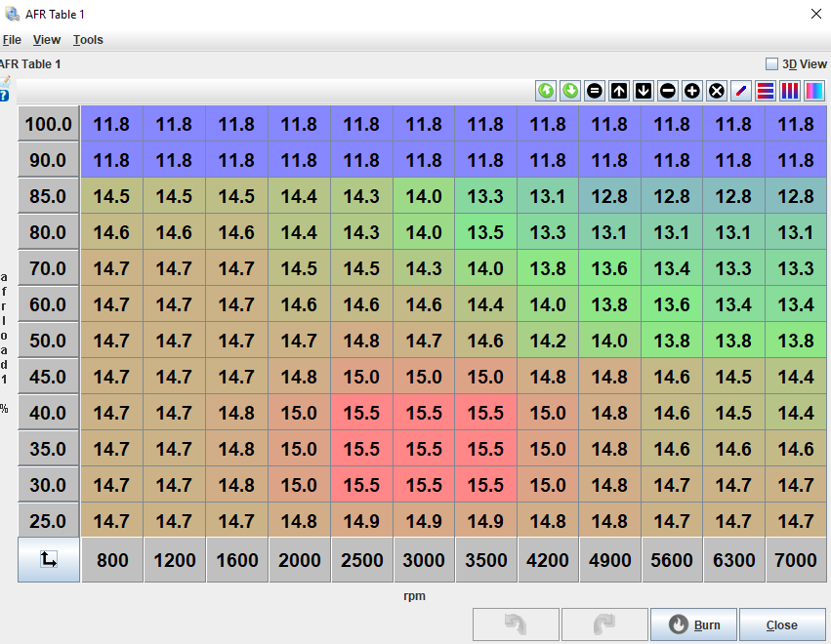Click the Close button
Screen dimensions: 831x644
pos(782,624)
